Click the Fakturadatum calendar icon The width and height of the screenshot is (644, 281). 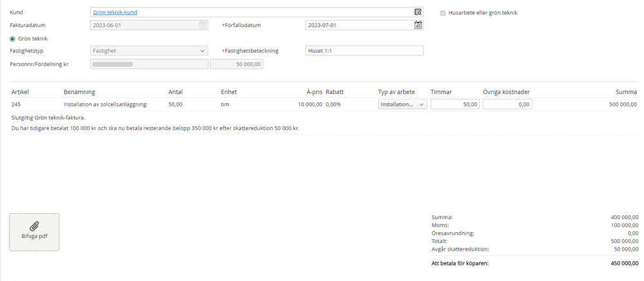click(203, 25)
